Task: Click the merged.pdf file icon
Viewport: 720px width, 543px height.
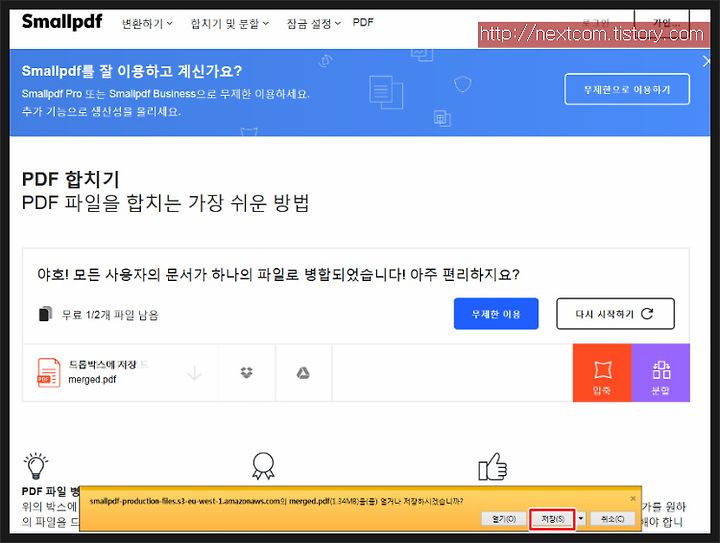Action: pyautogui.click(x=49, y=373)
